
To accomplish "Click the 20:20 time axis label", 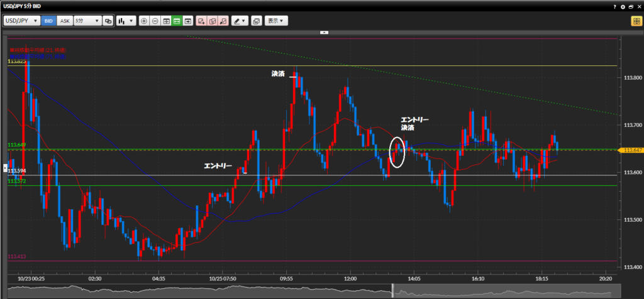I will 606,278.
